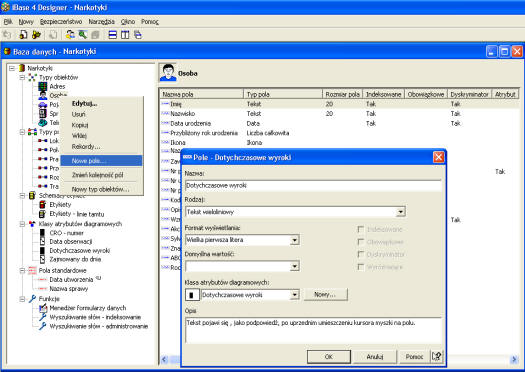Image resolution: width=525 pixels, height=372 pixels.
Task: Click the OK button
Action: pos(329,357)
